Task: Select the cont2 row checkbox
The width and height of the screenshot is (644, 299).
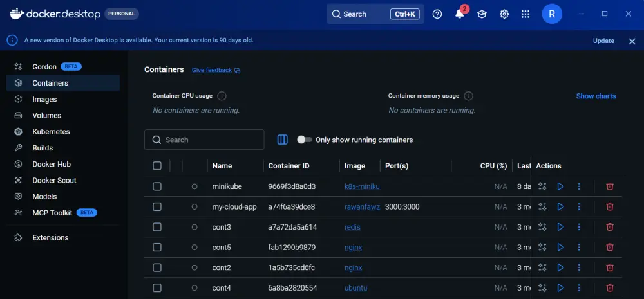Action: click(157, 267)
